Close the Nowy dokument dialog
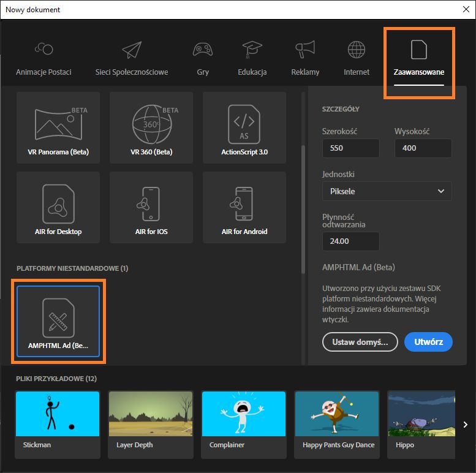Viewport: 476px width, 473px height. (x=466, y=9)
